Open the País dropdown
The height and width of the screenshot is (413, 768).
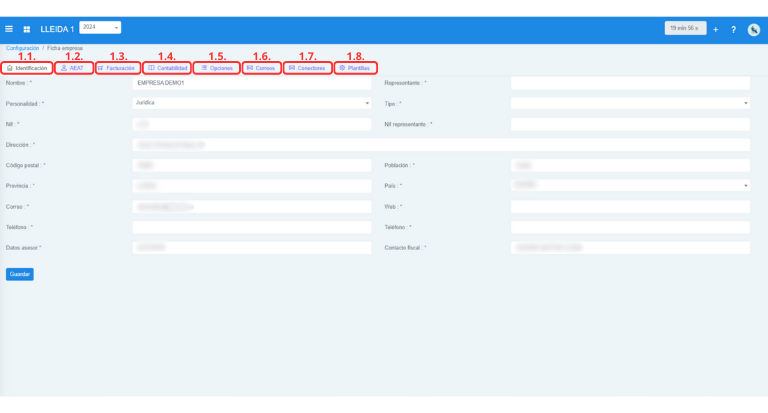pos(630,185)
